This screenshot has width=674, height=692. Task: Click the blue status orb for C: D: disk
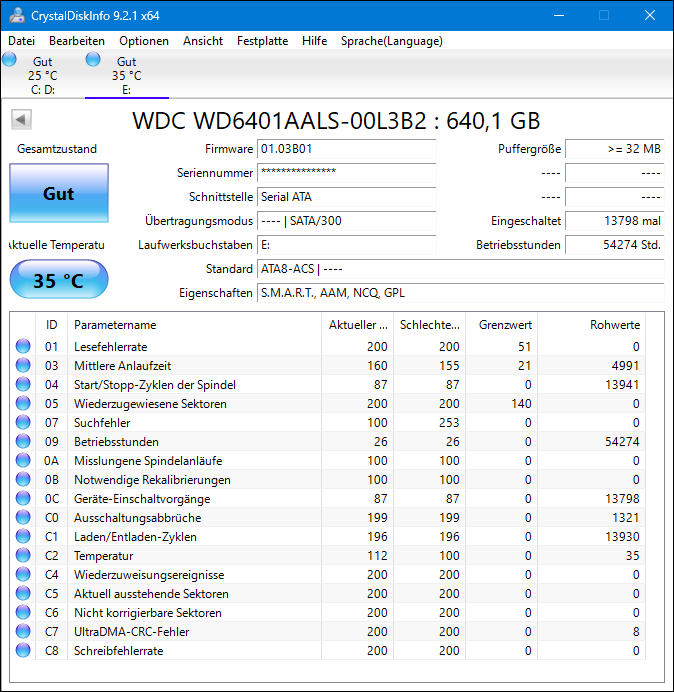(9, 59)
